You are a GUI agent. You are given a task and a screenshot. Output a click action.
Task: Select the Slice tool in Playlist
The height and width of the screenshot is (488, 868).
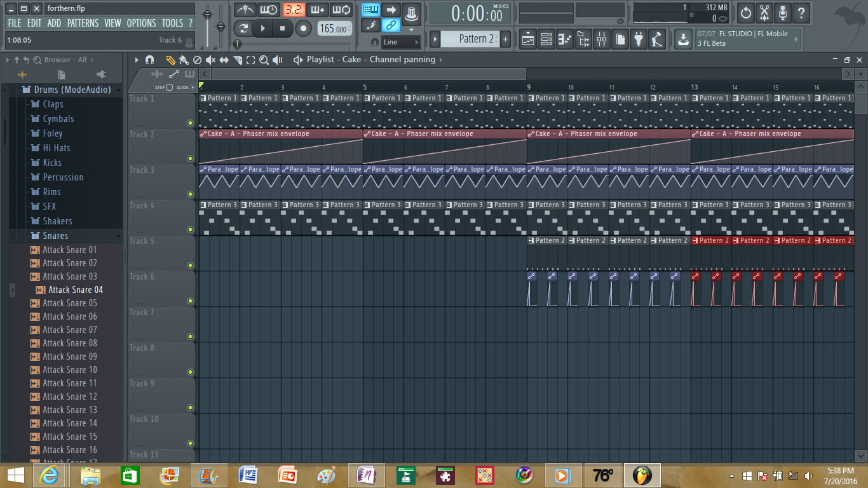[x=237, y=60]
